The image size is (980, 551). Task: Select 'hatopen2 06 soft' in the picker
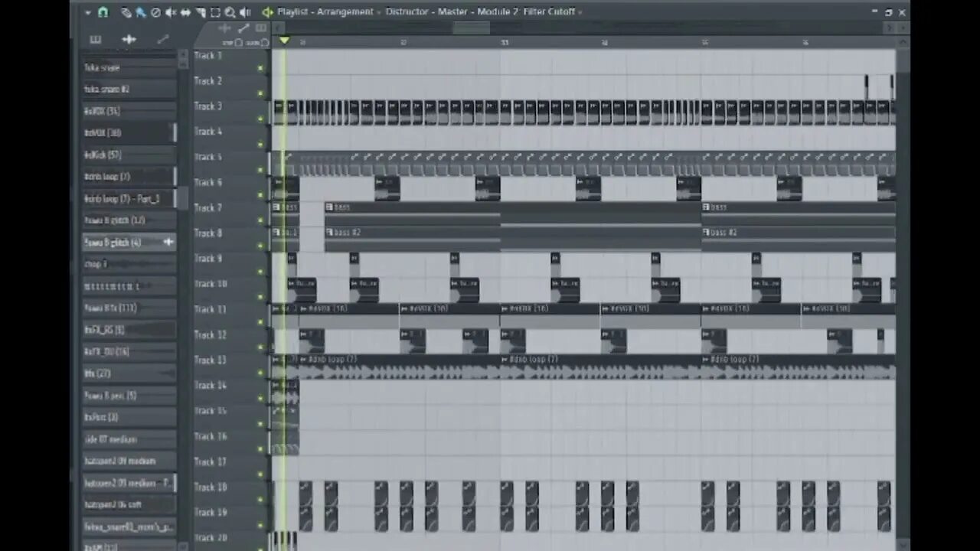coord(129,504)
